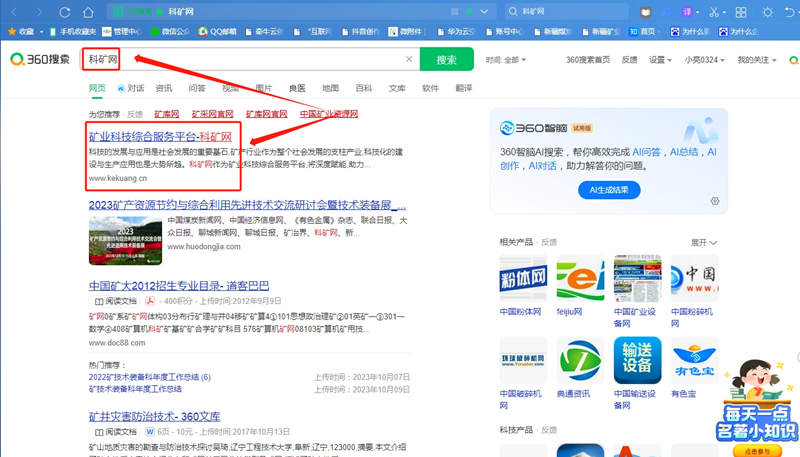Clear the search box with X icon
Screen dimensions: 800x457
pos(409,60)
